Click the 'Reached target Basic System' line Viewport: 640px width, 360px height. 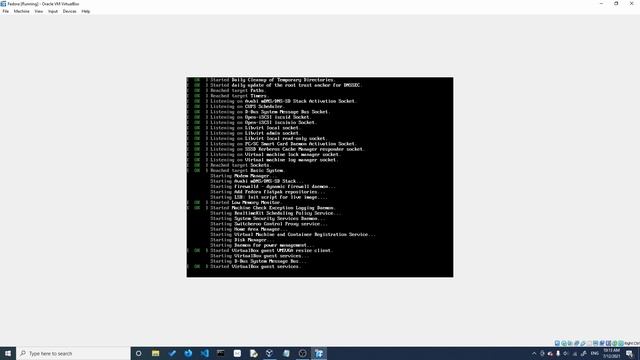coord(247,171)
